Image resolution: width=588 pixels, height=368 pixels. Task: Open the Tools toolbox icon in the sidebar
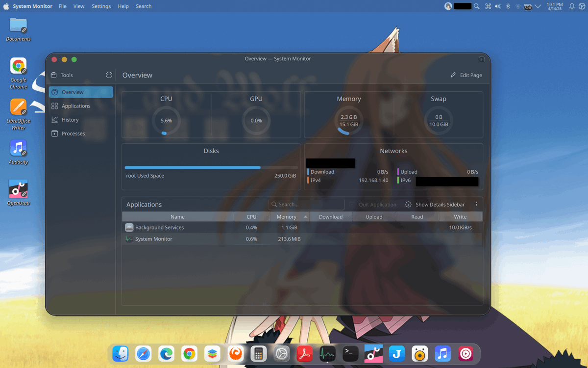point(54,75)
